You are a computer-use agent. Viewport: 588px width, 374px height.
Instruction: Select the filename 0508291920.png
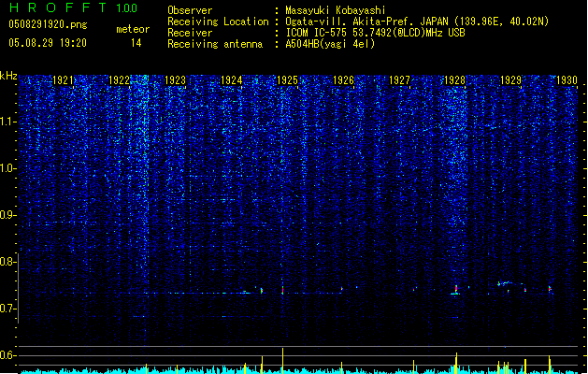coord(48,25)
